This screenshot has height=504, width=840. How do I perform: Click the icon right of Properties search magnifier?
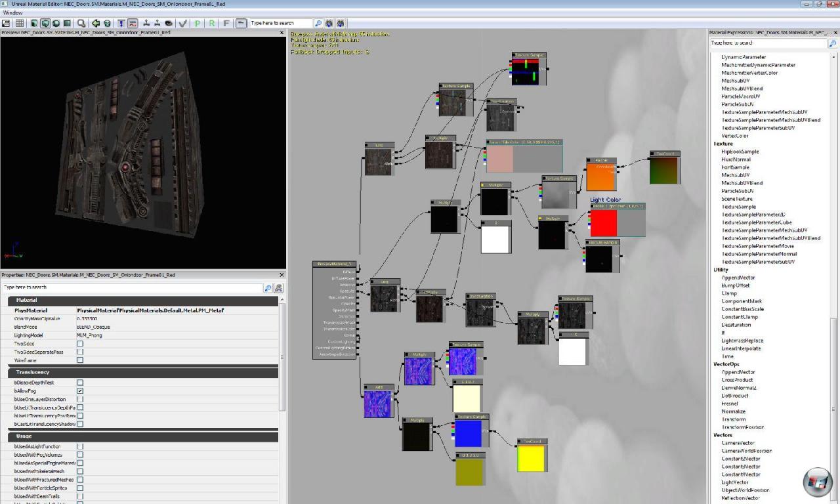click(x=278, y=288)
